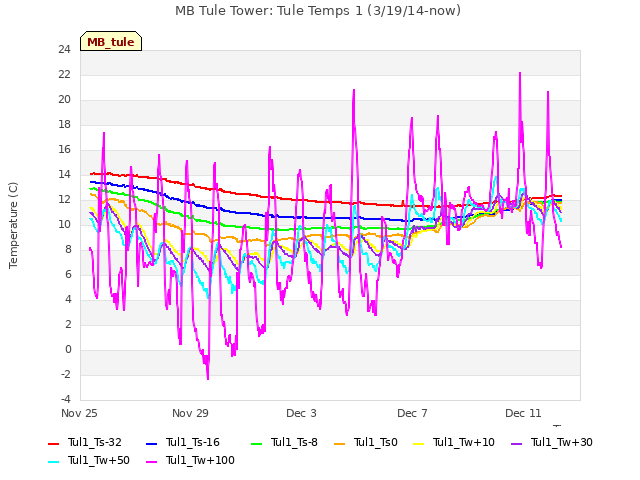Screen dimensions: 640x480
Task: Select the Tul1_Ts-8 legend label
Action: (294, 442)
